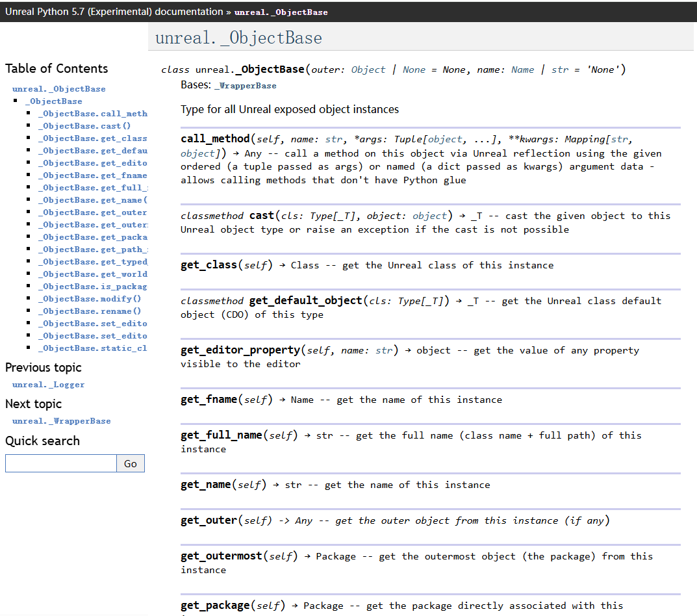Jump to _ObjectBase.get_typed sidebar entry
Viewport: 697px width, 616px height.
tap(92, 262)
